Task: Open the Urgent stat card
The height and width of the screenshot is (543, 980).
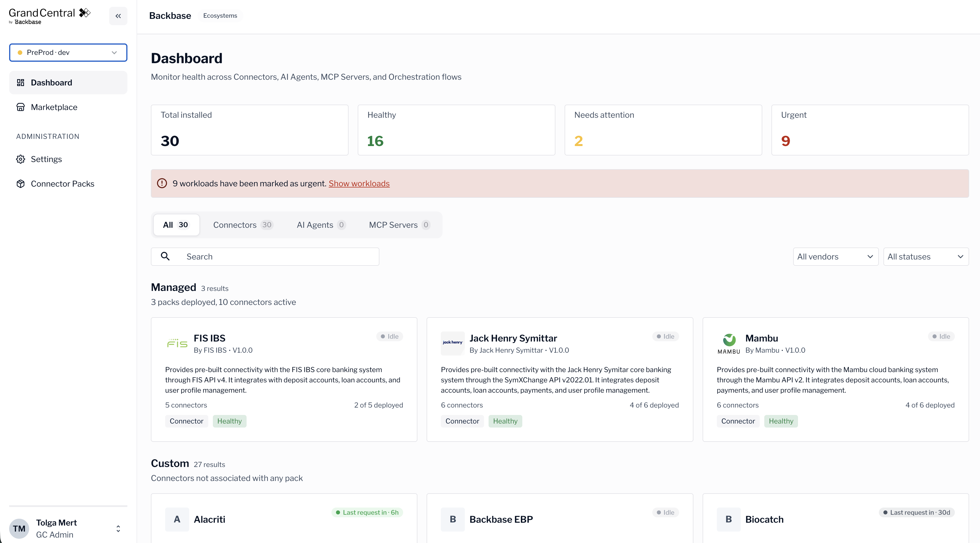Action: click(x=870, y=130)
